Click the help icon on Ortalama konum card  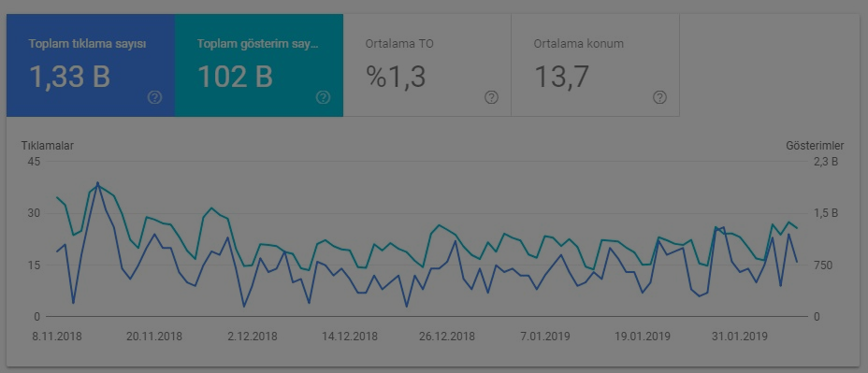[x=659, y=98]
